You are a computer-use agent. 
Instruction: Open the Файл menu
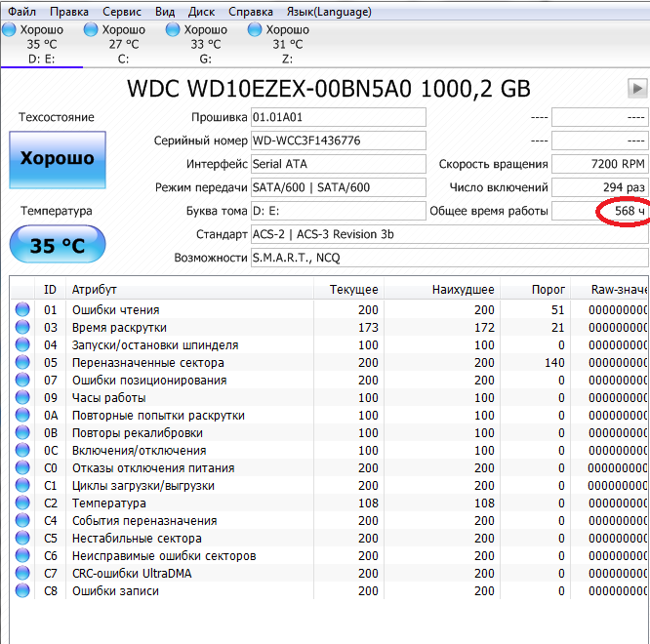pos(20,12)
